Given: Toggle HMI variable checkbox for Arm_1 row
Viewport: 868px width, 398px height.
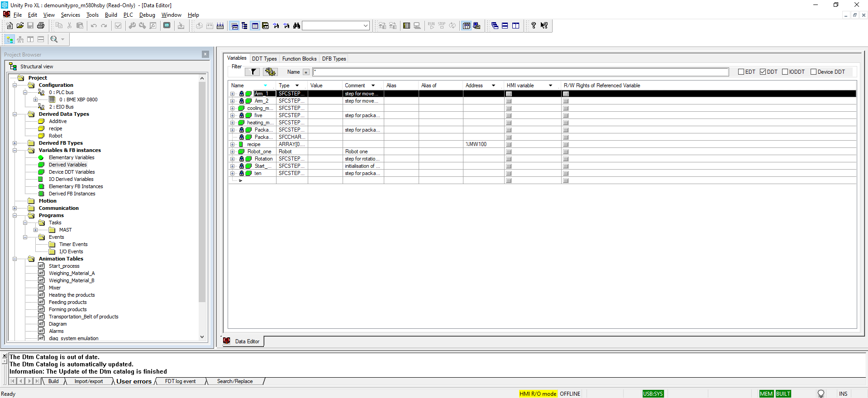Looking at the screenshot, I should (509, 94).
